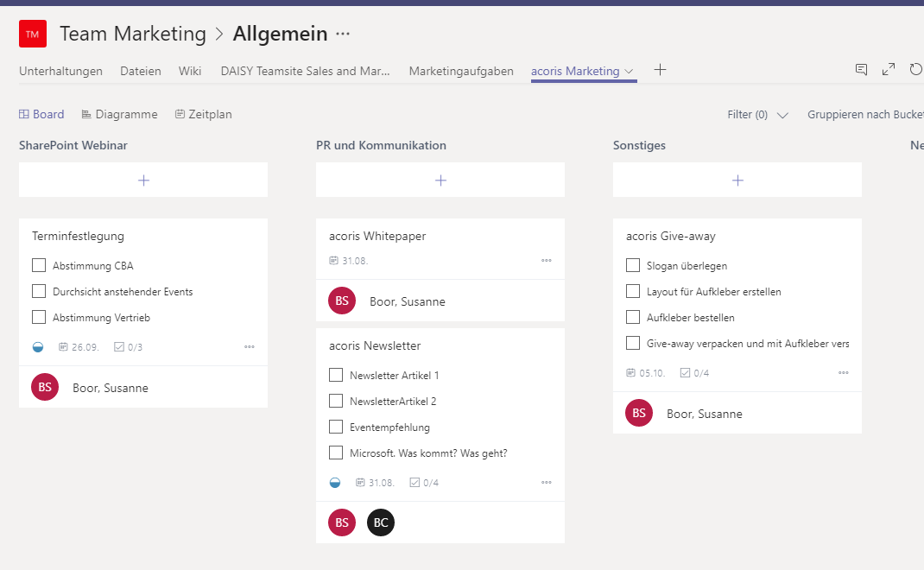Open the acoris Whitepaper task title
The height and width of the screenshot is (570, 924).
pos(377,236)
